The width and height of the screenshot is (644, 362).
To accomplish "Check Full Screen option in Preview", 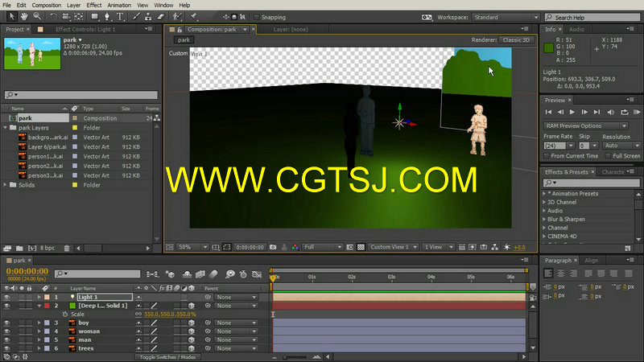I will (609, 156).
